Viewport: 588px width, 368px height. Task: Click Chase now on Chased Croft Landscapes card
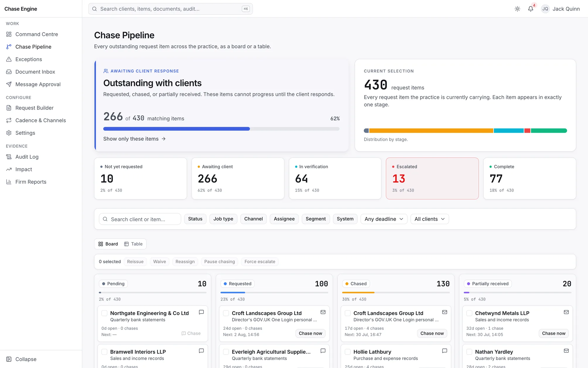point(432,333)
